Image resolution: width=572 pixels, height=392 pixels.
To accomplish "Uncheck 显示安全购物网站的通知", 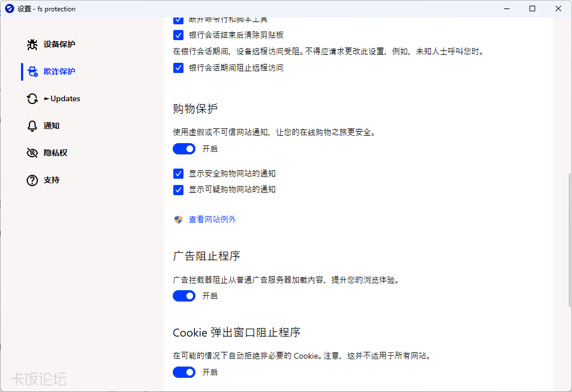I will [178, 174].
